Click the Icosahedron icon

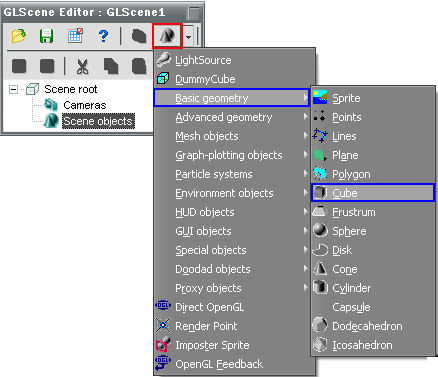(x=320, y=344)
